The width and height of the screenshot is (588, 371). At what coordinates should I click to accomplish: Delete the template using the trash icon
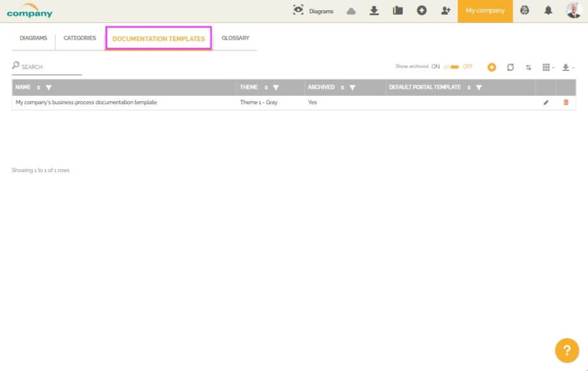coord(566,102)
